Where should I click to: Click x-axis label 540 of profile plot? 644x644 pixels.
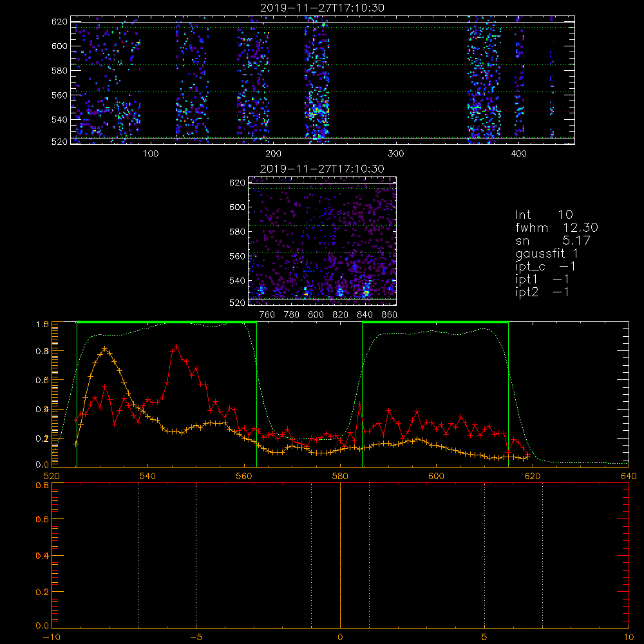point(148,476)
